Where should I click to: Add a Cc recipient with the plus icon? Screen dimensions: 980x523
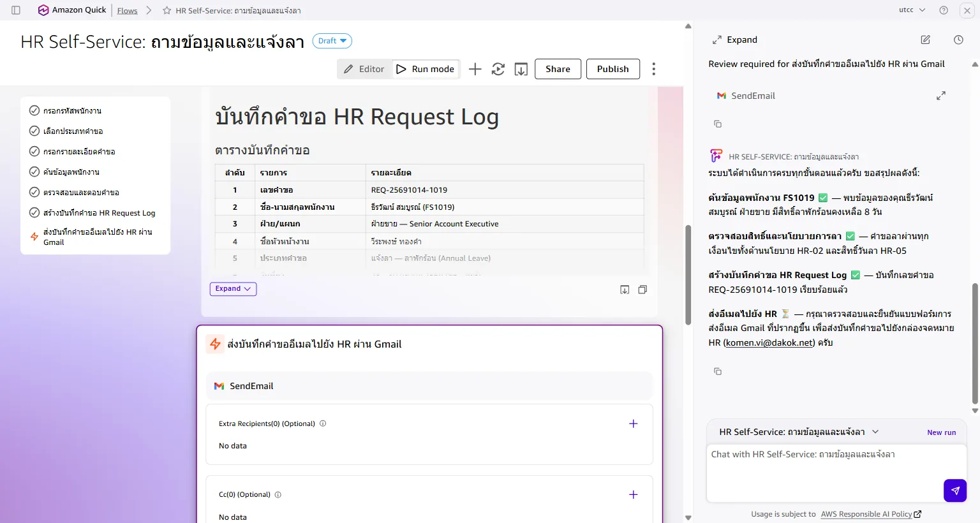633,494
